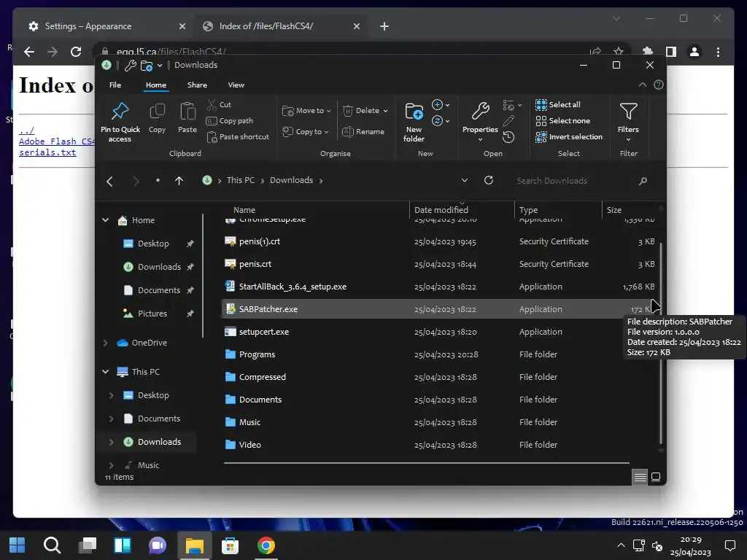Click Copy path in Clipboard group

tap(229, 121)
